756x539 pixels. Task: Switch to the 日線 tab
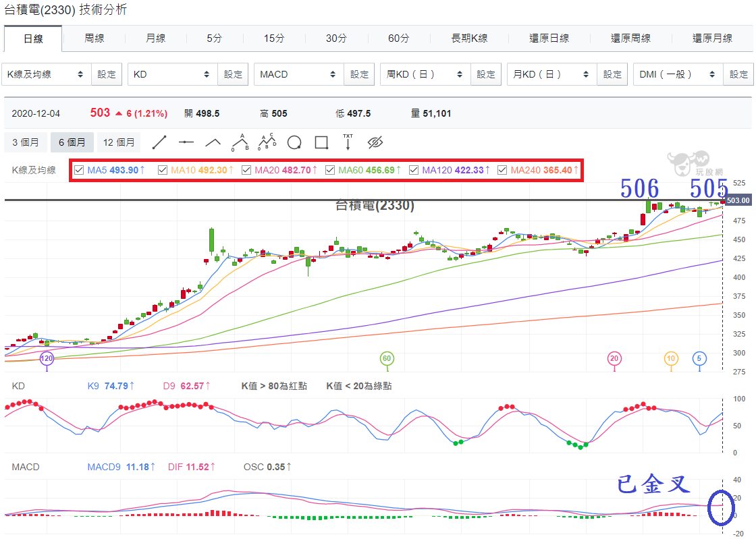33,38
